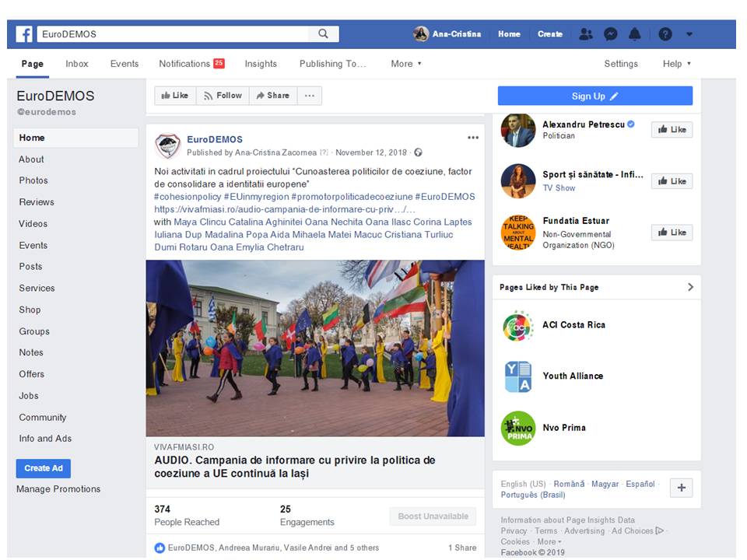
Task: Click the Follow button
Action: (x=223, y=96)
